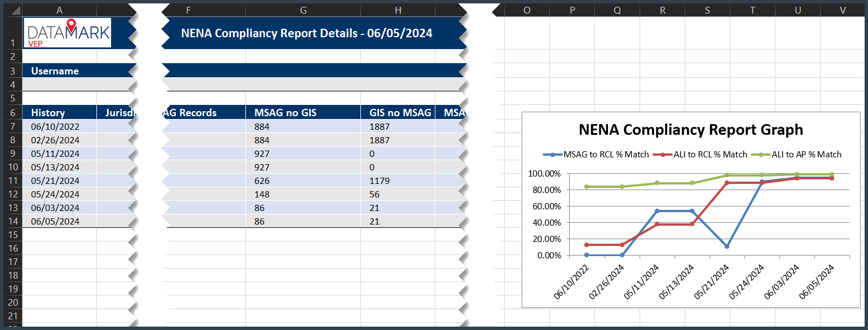Screen dimensions: 868x330
Task: Select row 6 header
Action: [x=12, y=112]
